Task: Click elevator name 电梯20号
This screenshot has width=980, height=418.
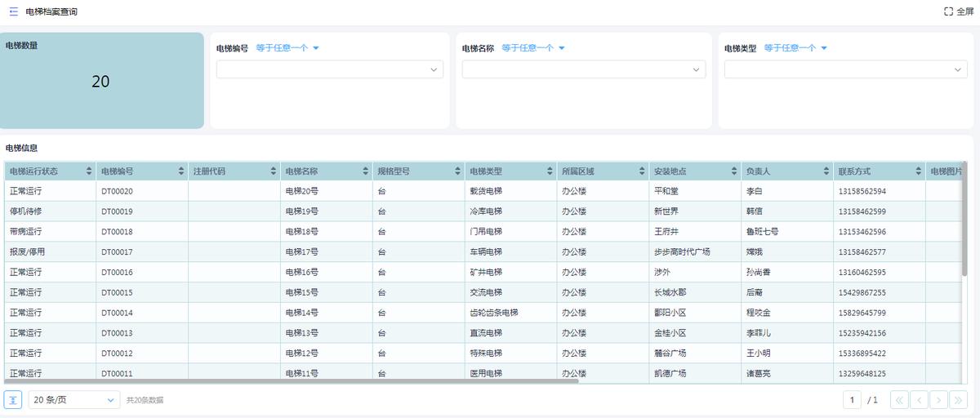Action: click(x=302, y=191)
